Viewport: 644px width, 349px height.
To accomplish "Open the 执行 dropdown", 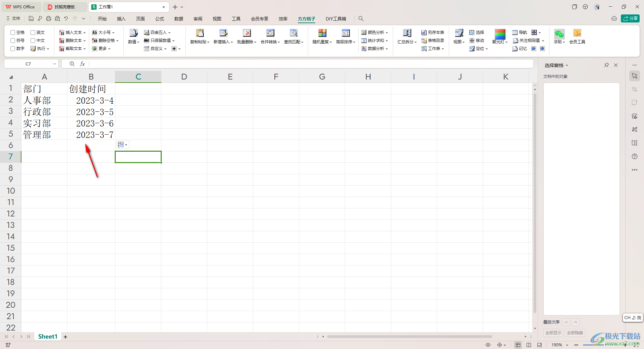I will [40, 49].
